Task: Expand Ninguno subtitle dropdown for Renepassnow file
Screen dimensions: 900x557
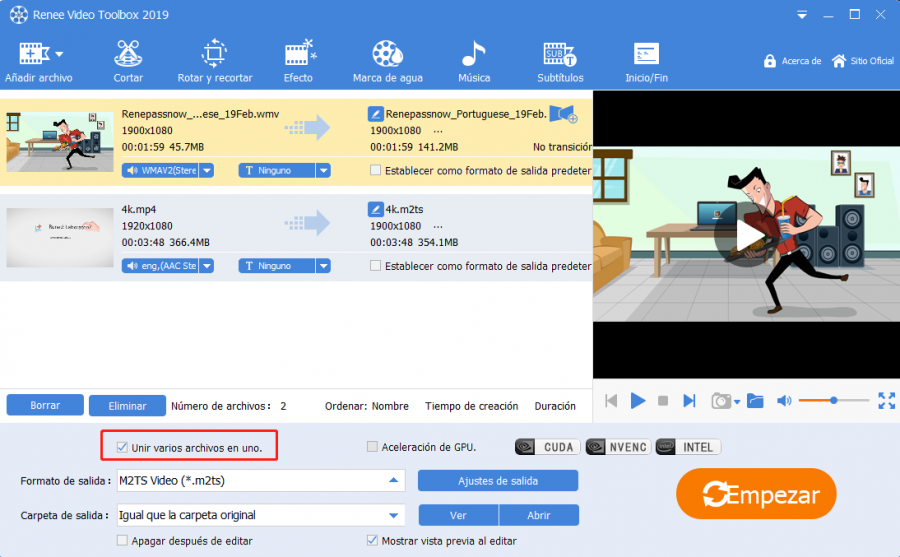Action: (324, 171)
